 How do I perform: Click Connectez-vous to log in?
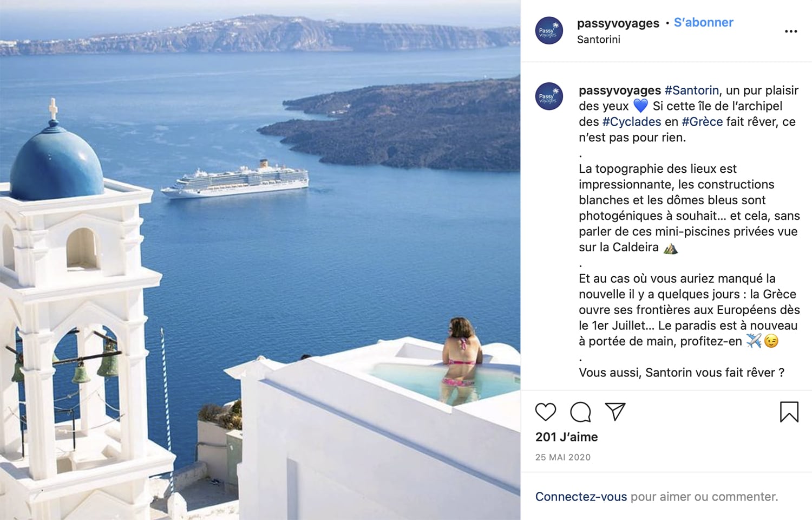[581, 497]
